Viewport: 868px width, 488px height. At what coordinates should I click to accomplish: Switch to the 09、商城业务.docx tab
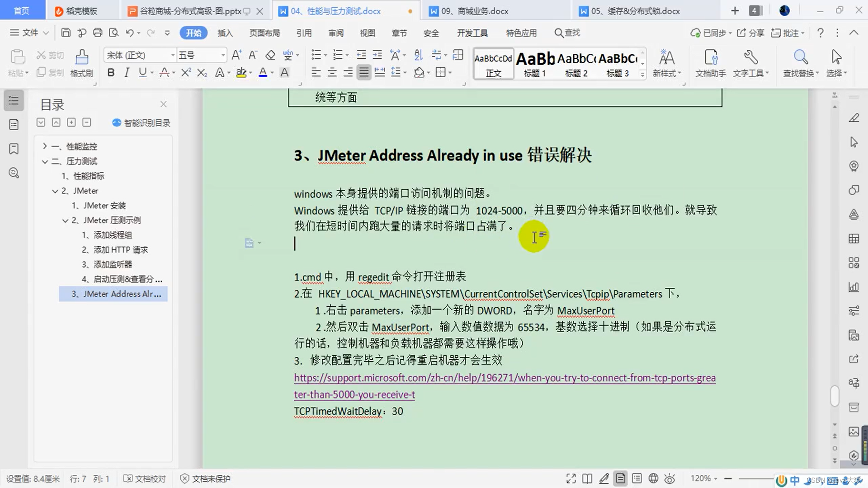[475, 11]
